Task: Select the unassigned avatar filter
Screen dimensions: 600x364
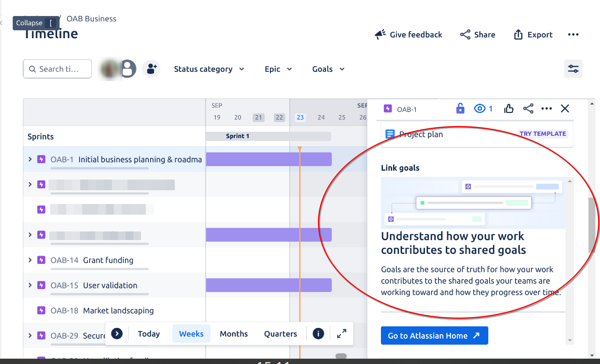Action: (128, 69)
